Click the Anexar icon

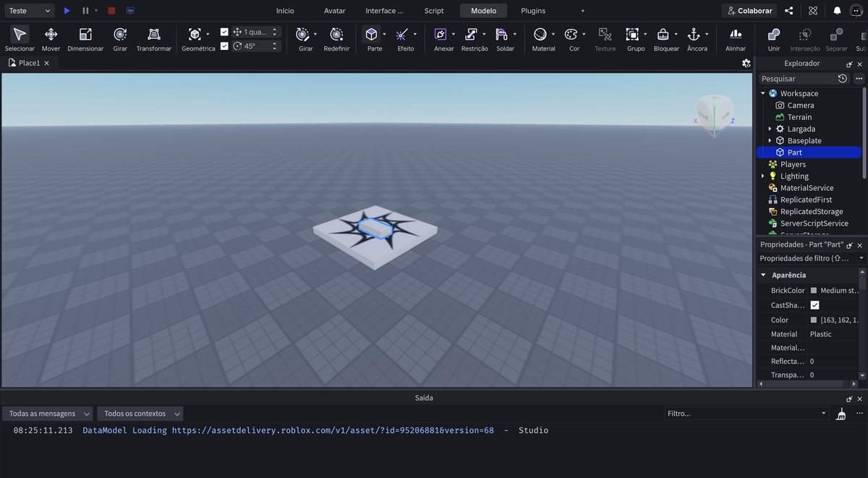pos(441,34)
